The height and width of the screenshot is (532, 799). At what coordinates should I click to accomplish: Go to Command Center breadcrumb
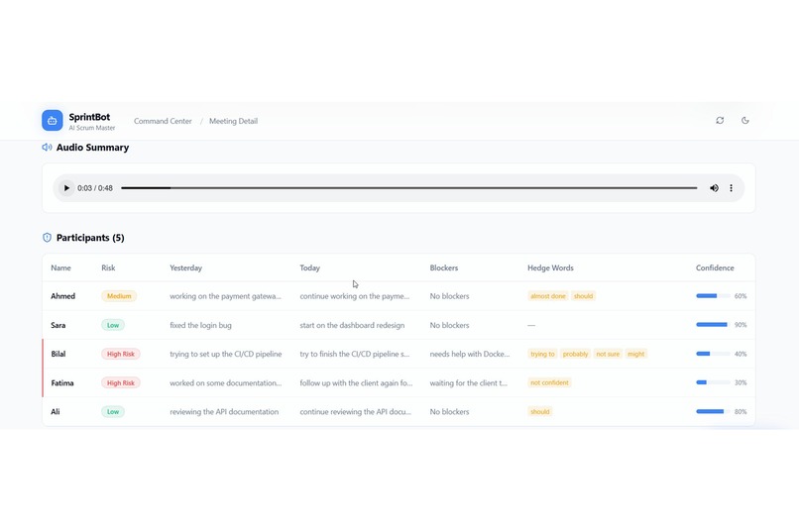[x=163, y=121]
